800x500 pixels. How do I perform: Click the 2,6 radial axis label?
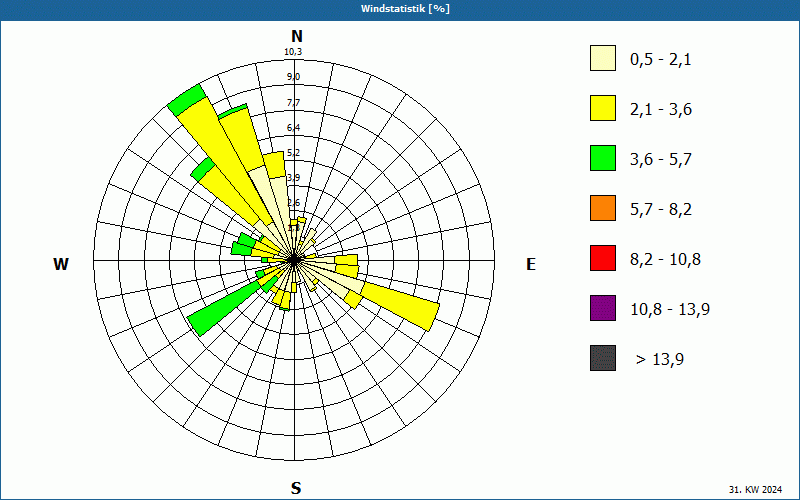click(293, 203)
